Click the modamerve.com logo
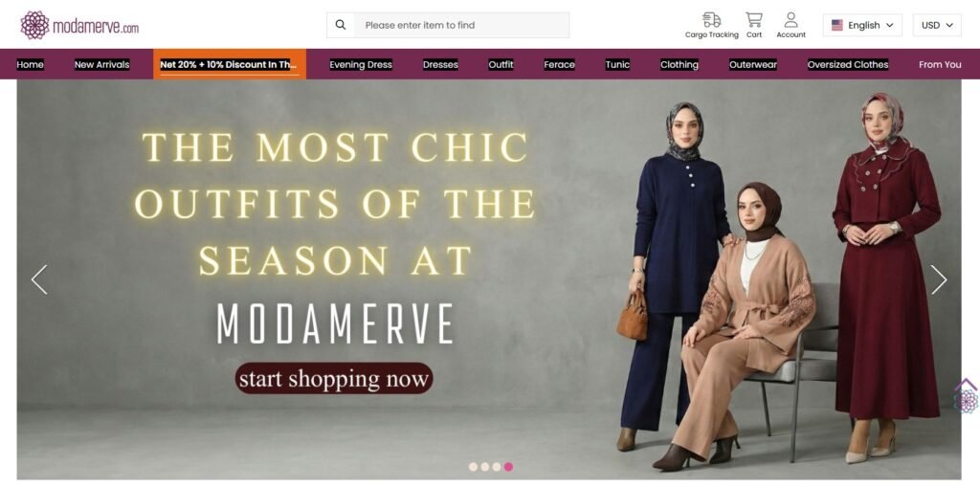 click(79, 25)
